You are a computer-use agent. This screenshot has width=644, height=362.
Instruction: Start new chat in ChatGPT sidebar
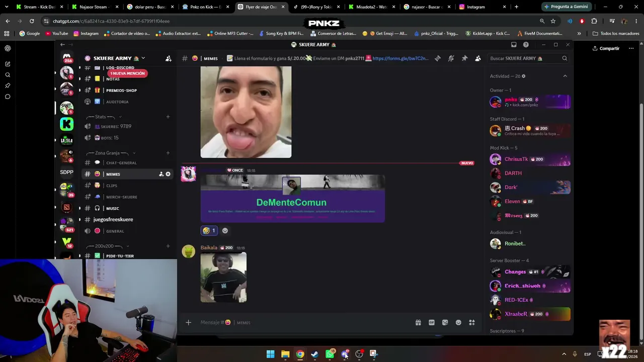pyautogui.click(x=8, y=64)
